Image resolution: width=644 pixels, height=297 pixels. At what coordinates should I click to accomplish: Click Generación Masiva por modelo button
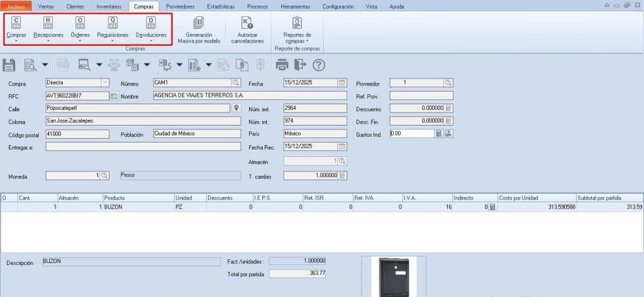click(x=199, y=30)
